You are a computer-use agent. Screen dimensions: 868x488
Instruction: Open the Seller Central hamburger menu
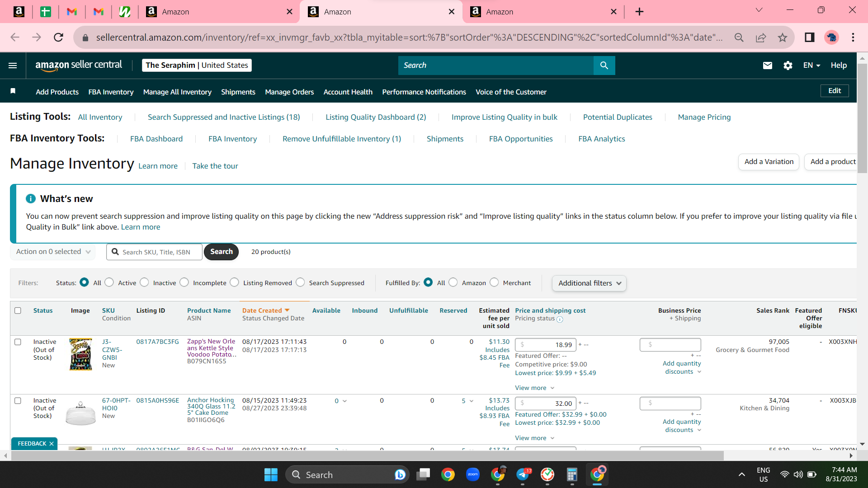click(13, 66)
